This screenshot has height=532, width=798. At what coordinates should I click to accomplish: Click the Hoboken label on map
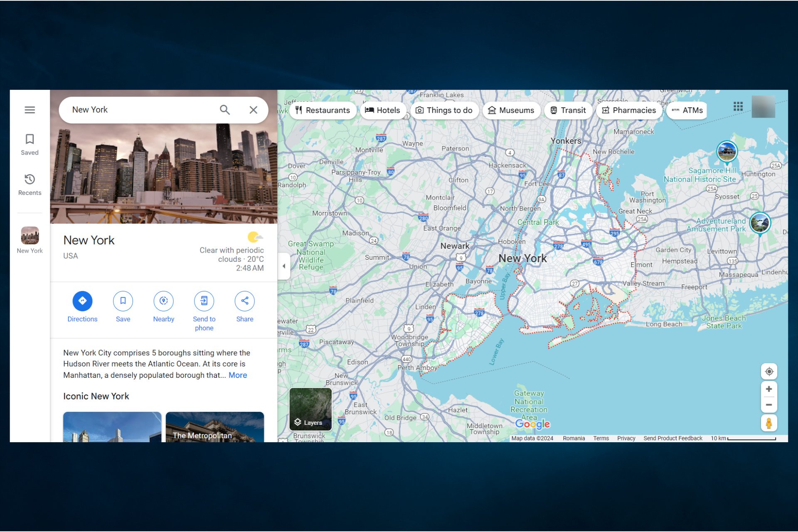click(512, 241)
